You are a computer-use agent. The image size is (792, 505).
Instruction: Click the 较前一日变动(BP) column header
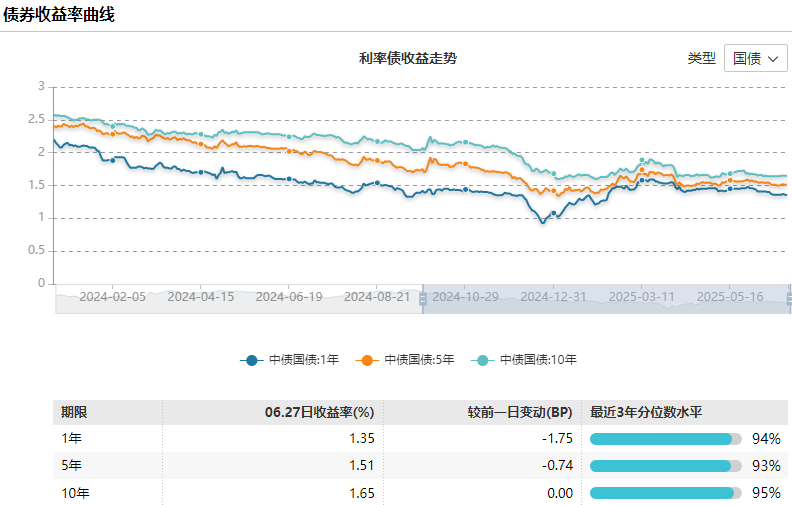[x=519, y=412]
